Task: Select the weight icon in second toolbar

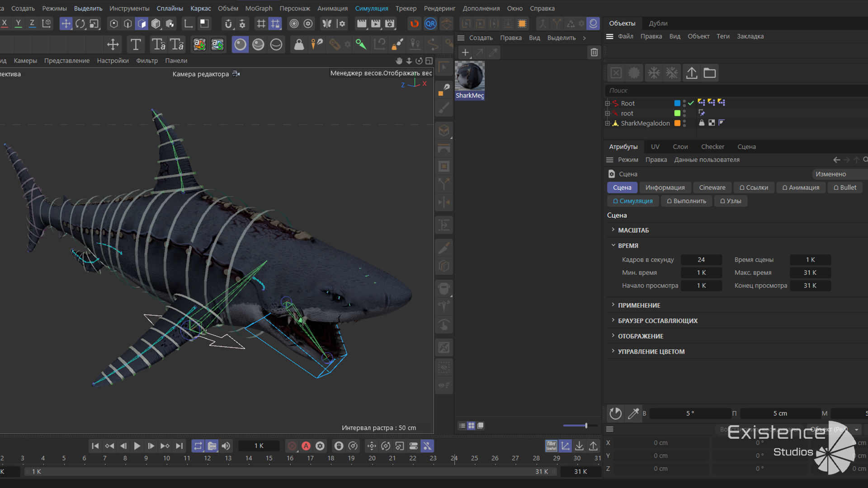Action: 299,44
